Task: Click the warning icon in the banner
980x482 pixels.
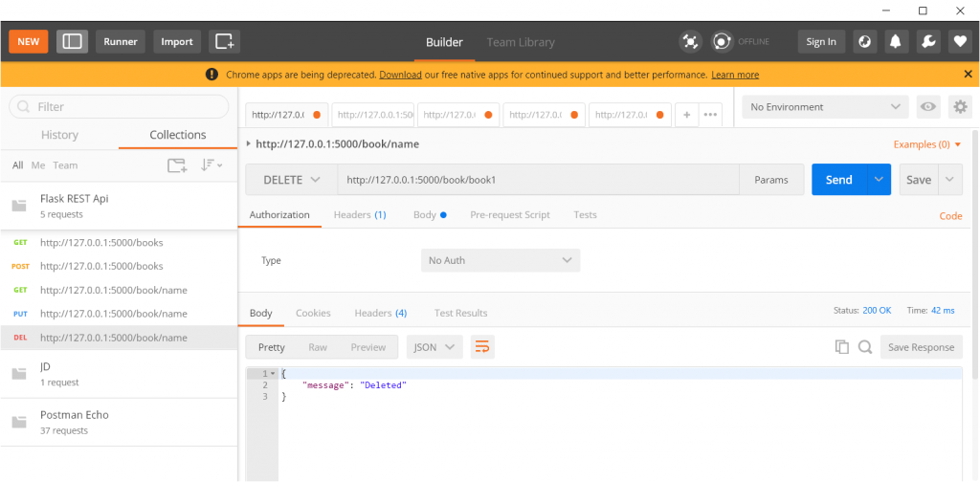Action: [x=212, y=75]
